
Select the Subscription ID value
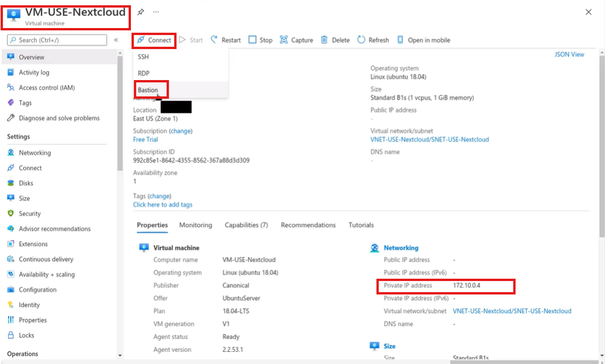191,161
